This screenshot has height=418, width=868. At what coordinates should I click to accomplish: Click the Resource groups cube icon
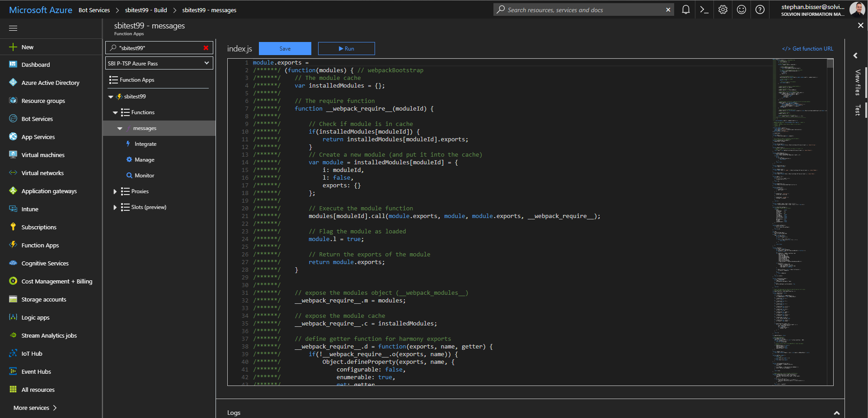(x=13, y=101)
